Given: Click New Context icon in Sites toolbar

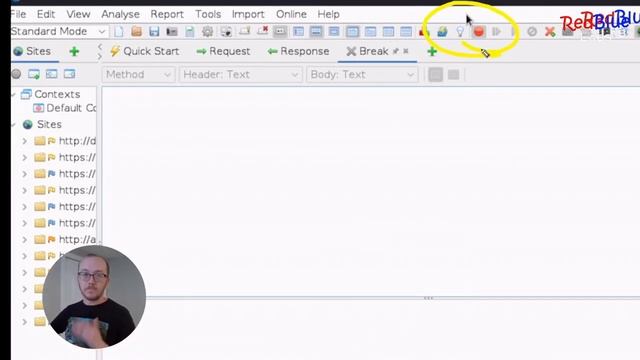Looking at the screenshot, I should 33,74.
